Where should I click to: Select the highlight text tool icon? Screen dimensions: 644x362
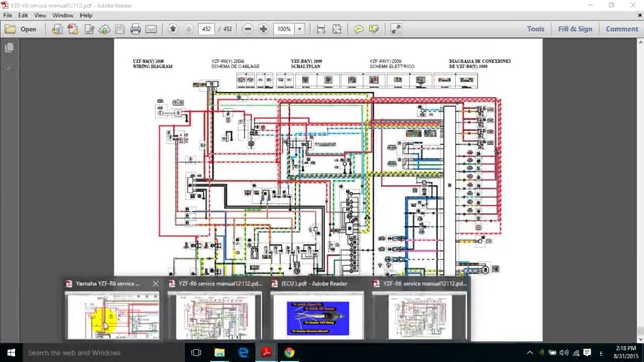(374, 29)
